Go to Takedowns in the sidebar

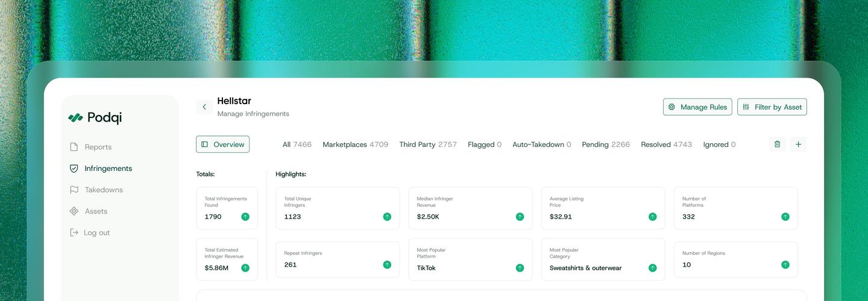pyautogui.click(x=103, y=190)
